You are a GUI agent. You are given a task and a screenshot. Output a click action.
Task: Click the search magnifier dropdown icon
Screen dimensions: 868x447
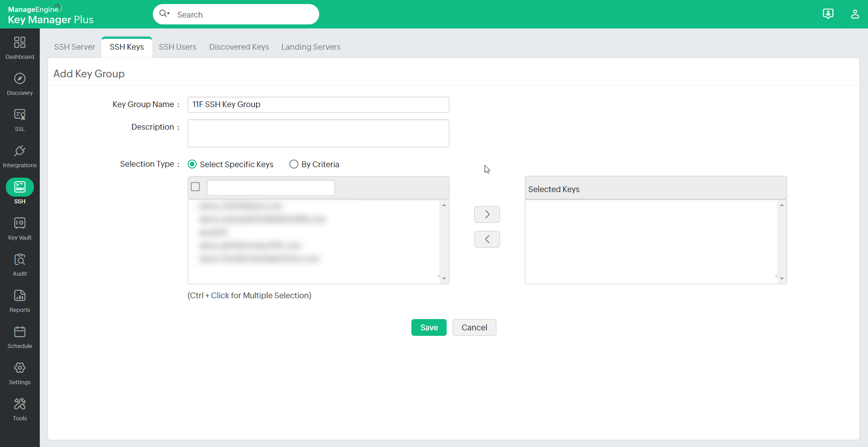(x=165, y=14)
